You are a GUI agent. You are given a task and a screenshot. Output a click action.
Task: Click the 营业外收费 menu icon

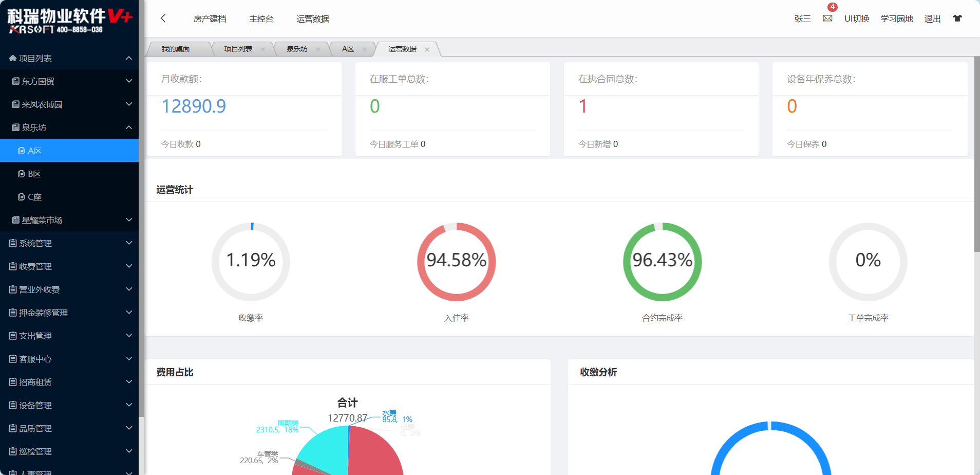tap(13, 289)
